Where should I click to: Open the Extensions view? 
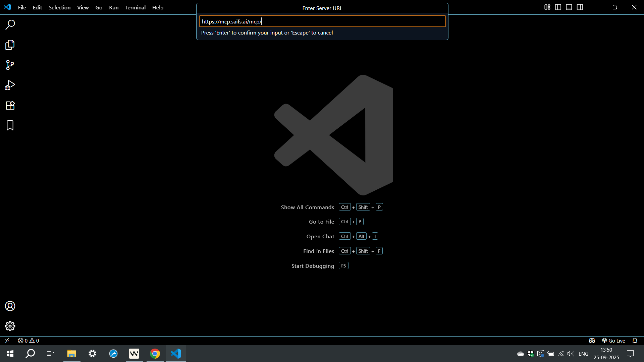[10, 105]
